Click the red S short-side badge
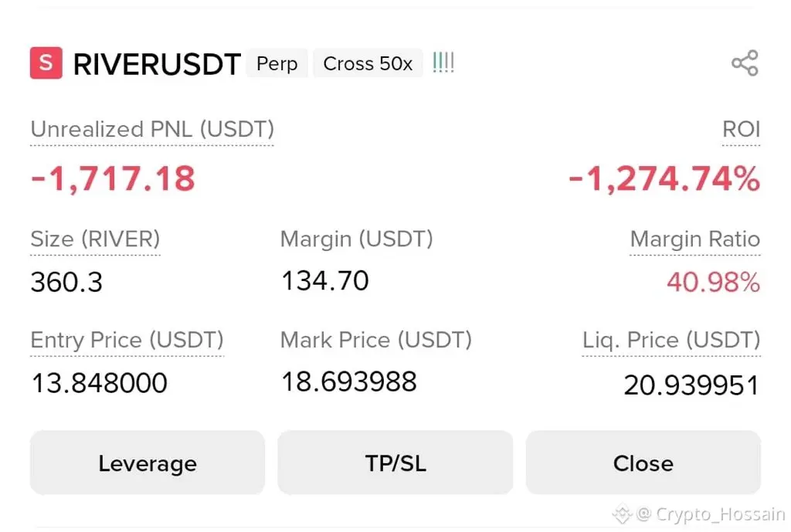 [x=46, y=63]
